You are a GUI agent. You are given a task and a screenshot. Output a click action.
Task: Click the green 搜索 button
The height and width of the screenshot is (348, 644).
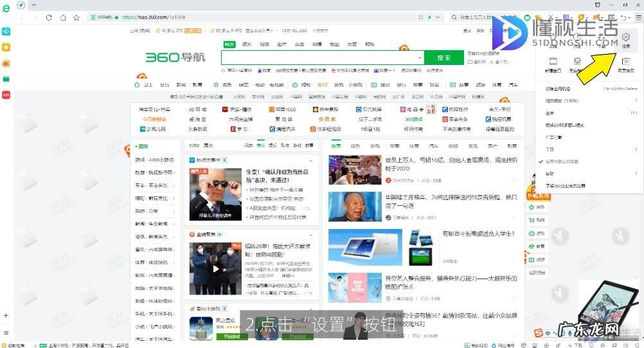[x=444, y=57]
